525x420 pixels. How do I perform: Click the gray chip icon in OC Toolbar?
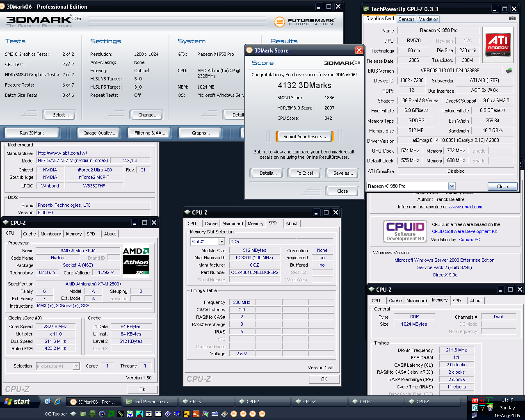(x=224, y=414)
